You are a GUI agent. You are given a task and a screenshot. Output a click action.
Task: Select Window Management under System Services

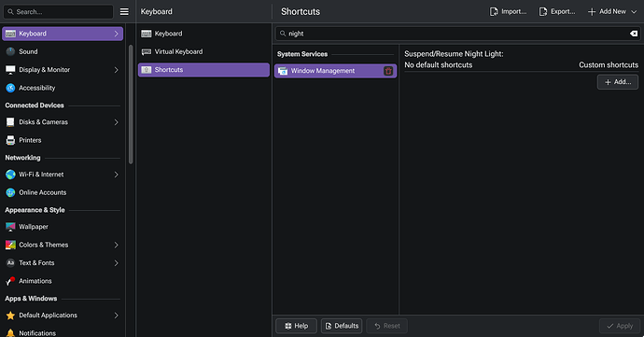[335, 71]
